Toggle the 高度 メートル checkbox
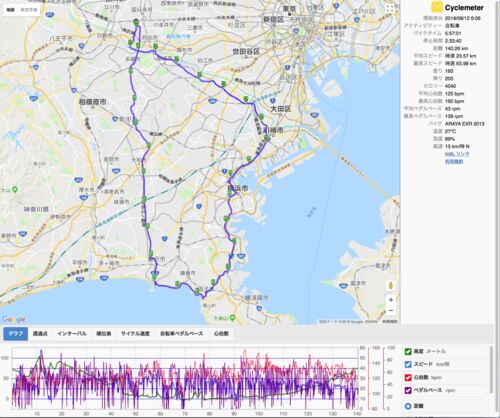500x418 pixels. (x=408, y=352)
